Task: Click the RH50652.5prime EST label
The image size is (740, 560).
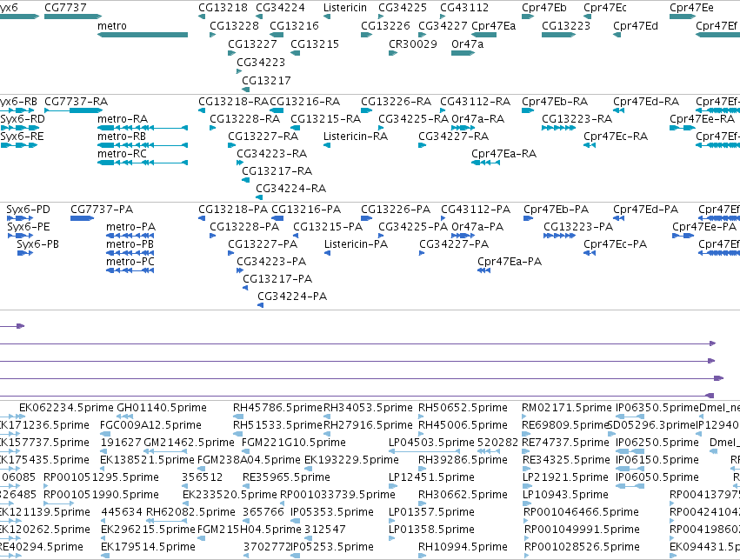Action: (463, 408)
